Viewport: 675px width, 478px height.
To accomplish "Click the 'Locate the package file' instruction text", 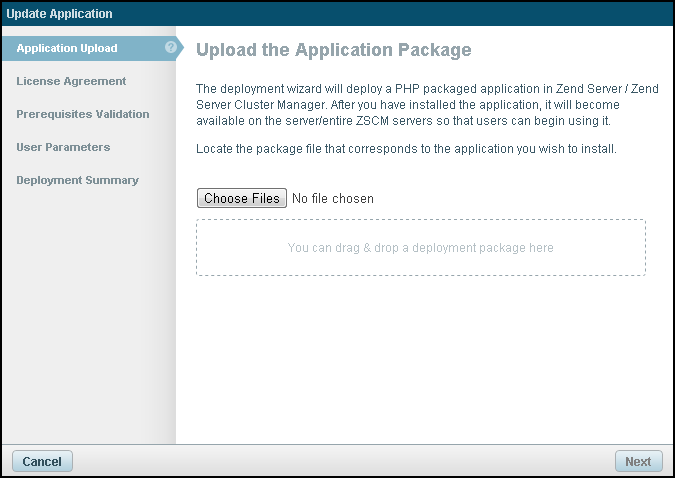I will pos(407,149).
